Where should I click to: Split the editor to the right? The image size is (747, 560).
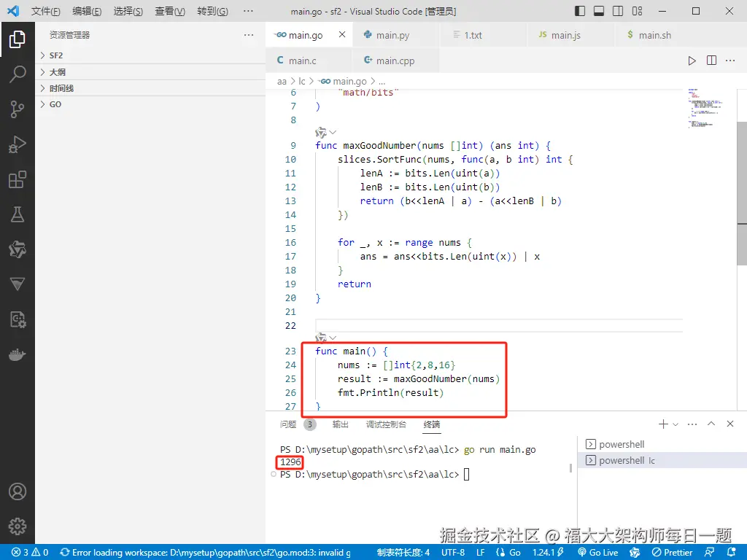pyautogui.click(x=711, y=61)
